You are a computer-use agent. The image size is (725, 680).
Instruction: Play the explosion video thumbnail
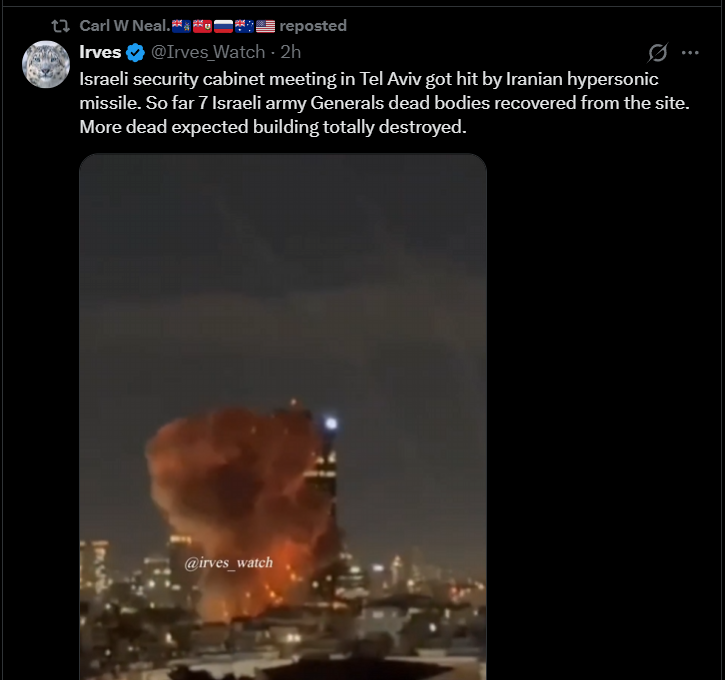pos(283,417)
